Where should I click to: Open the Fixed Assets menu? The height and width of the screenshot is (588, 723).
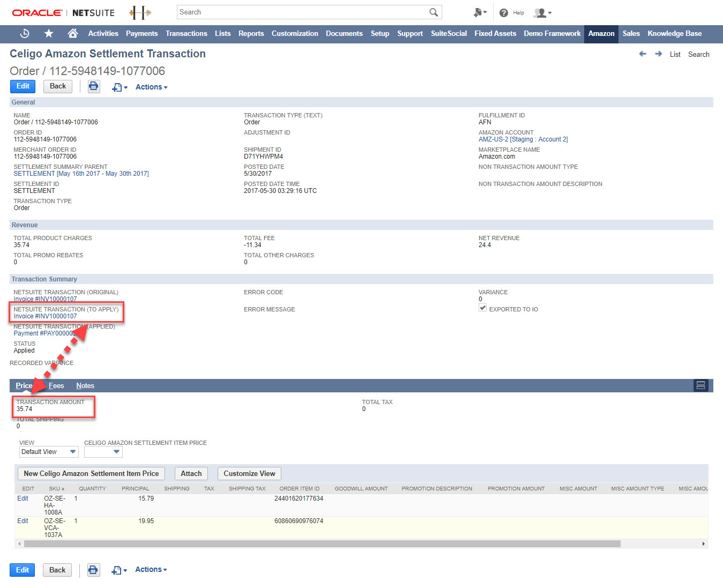[495, 33]
